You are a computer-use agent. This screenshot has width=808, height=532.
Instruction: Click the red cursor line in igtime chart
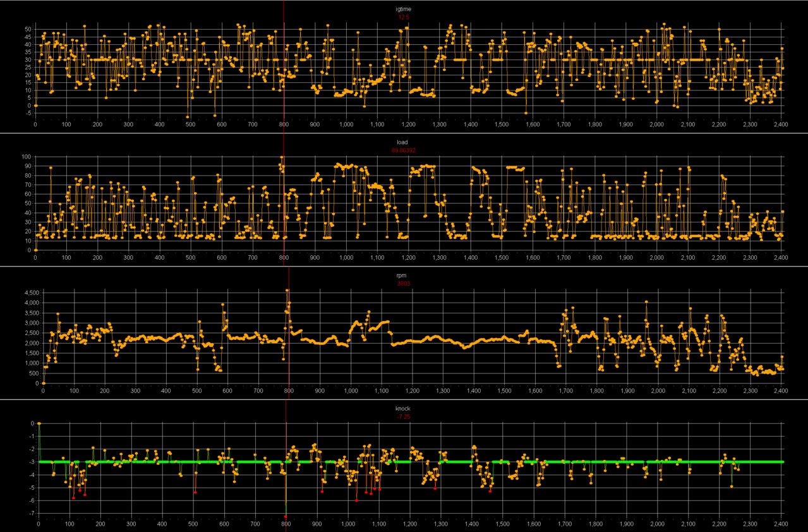(284, 66)
